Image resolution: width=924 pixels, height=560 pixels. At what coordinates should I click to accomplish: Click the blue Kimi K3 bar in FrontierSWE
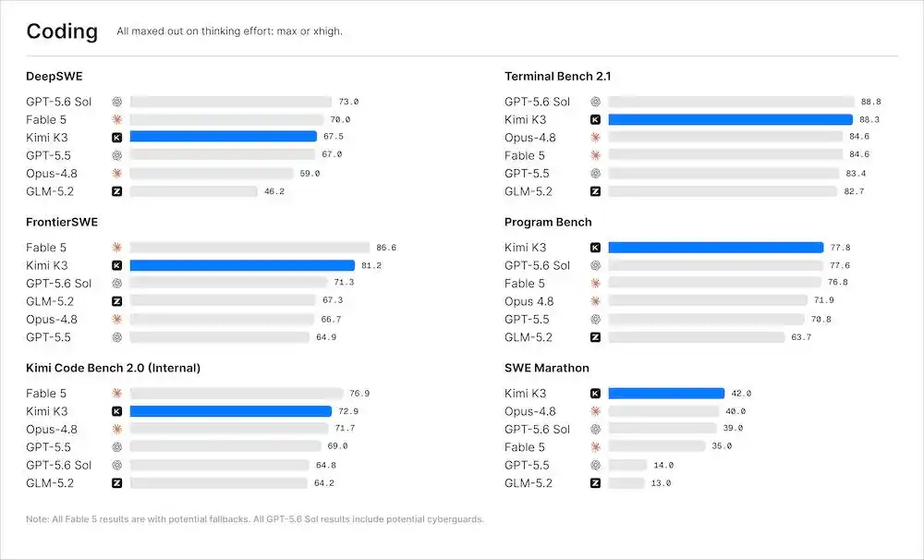(242, 265)
